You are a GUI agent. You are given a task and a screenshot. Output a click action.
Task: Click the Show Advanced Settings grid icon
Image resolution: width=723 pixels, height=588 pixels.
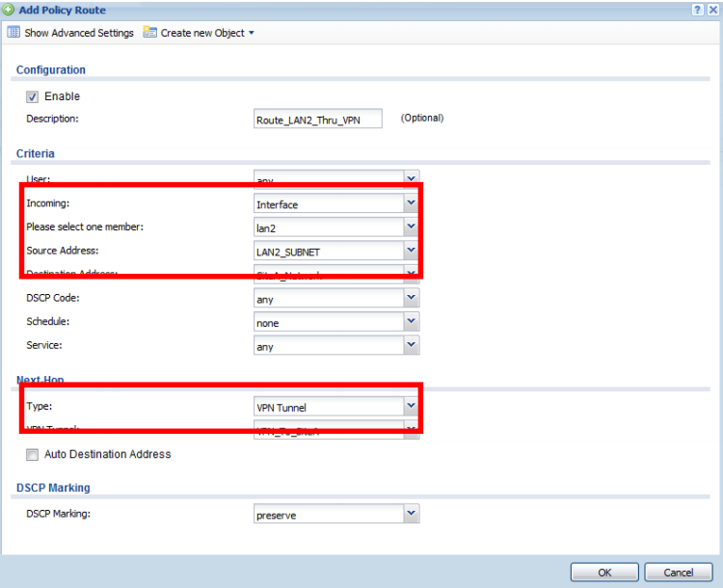pos(13,33)
